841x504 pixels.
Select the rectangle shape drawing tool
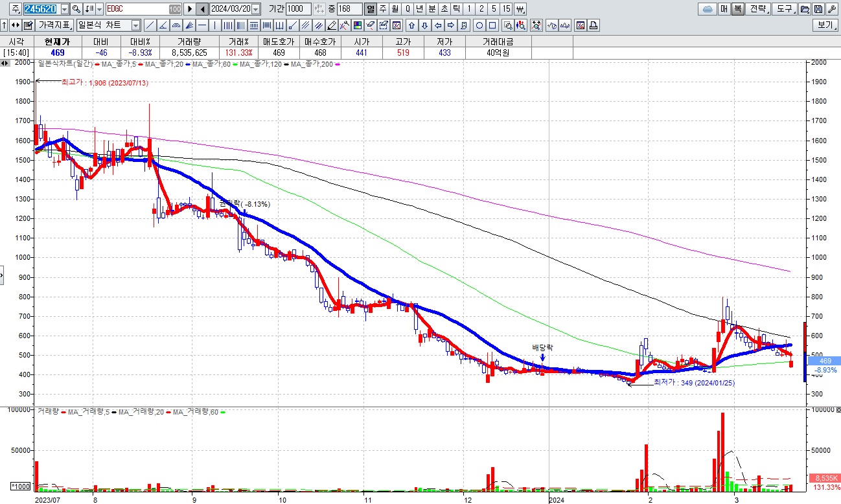pos(492,25)
